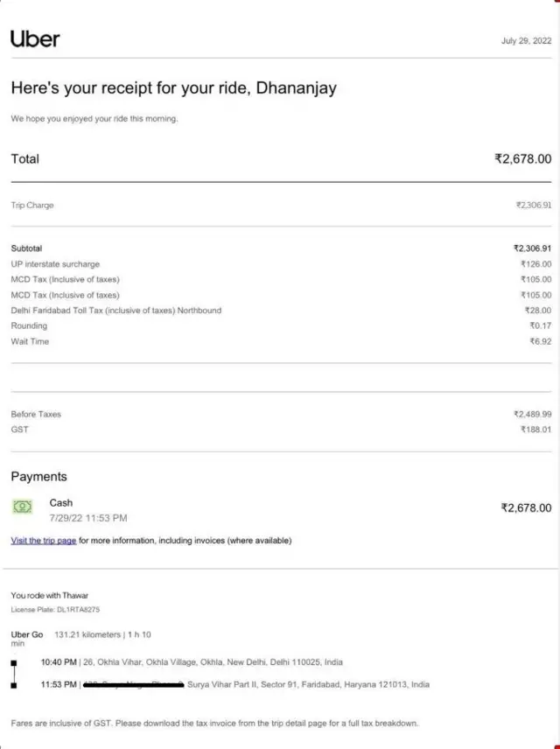Click the receipt date July 29, 2022
Viewport: 560px width, 749px height.
(x=526, y=41)
